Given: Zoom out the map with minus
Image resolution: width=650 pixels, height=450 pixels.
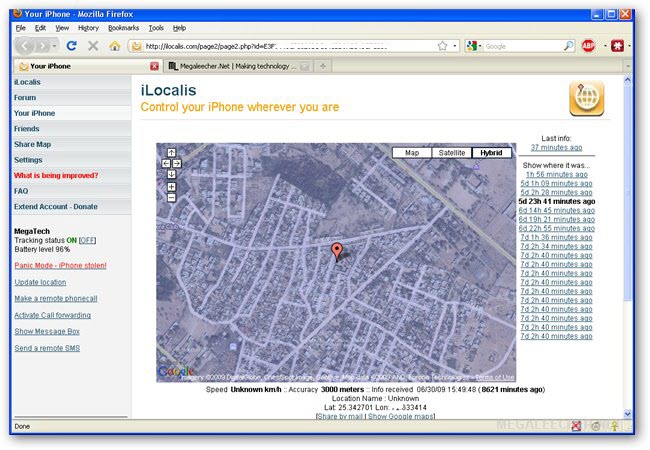Looking at the screenshot, I should click(171, 198).
